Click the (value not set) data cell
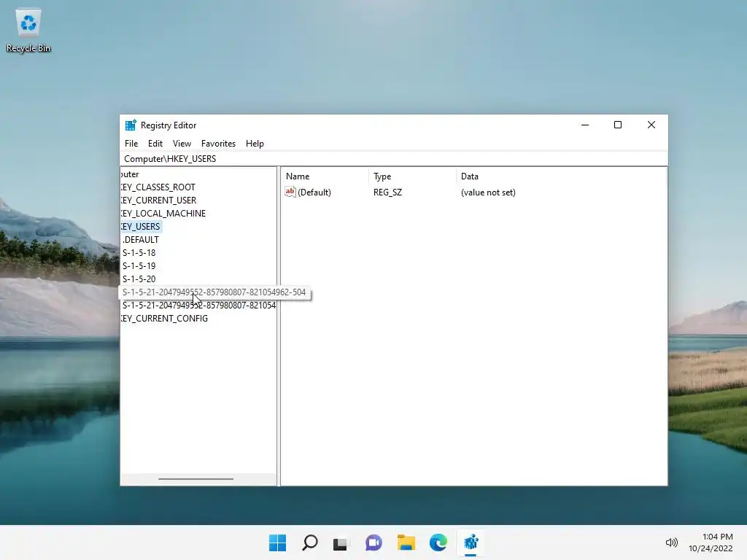This screenshot has width=747, height=560. tap(488, 192)
